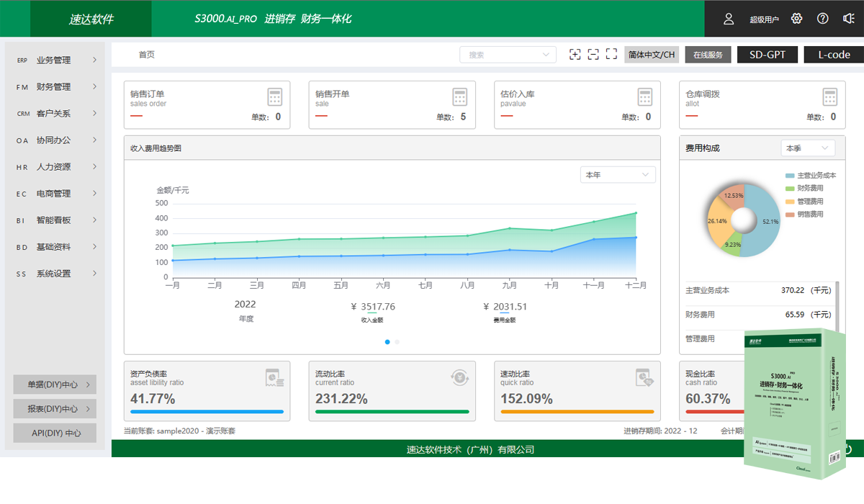The width and height of the screenshot is (864, 504).
Task: Expand the 报表(DIY)中心 button
Action: click(x=55, y=409)
